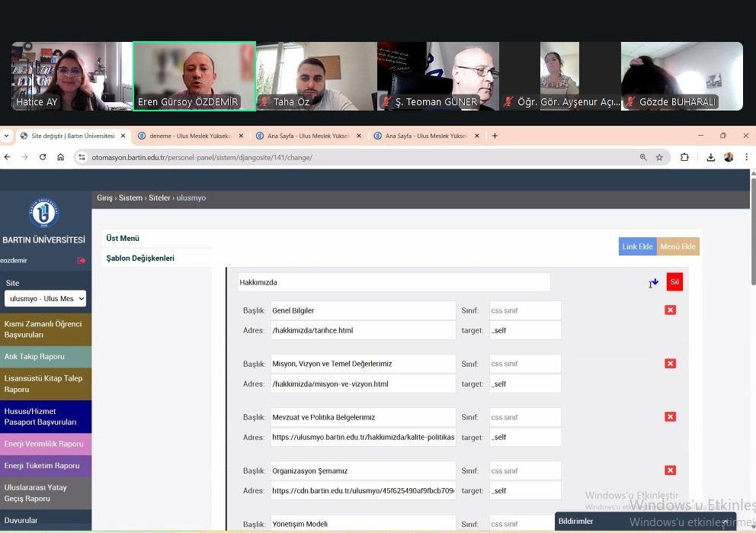The width and height of the screenshot is (756, 533).
Task: Select the Şablon Değişkenleri section tab
Action: click(140, 258)
